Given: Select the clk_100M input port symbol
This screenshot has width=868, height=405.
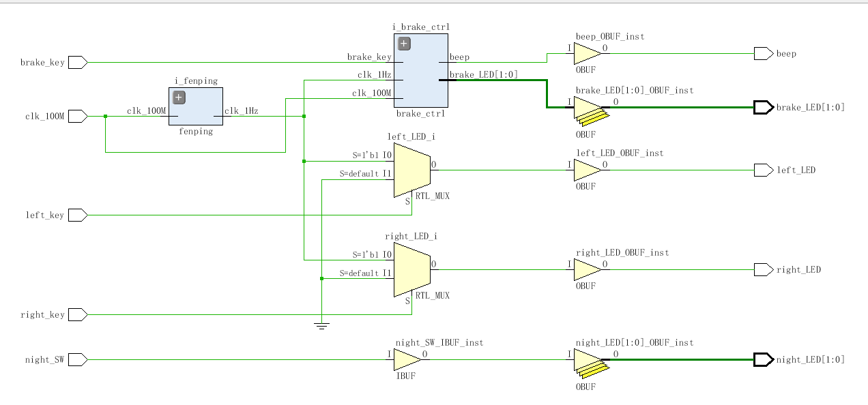Looking at the screenshot, I should (x=78, y=116).
